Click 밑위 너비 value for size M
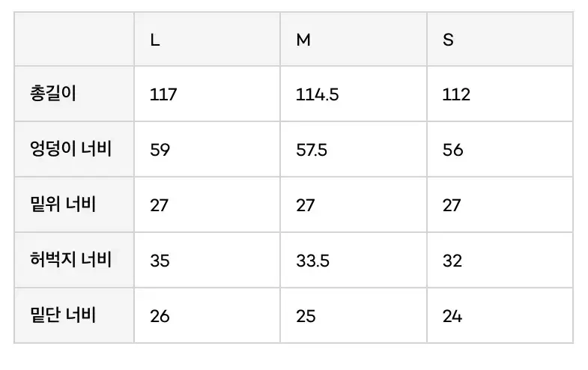 pyautogui.click(x=306, y=205)
